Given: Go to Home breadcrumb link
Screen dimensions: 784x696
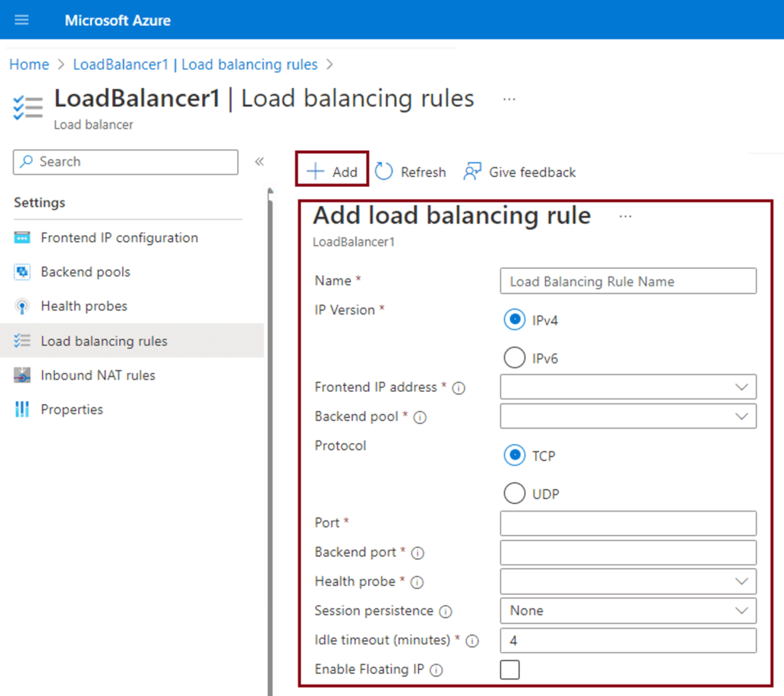Looking at the screenshot, I should [x=30, y=64].
